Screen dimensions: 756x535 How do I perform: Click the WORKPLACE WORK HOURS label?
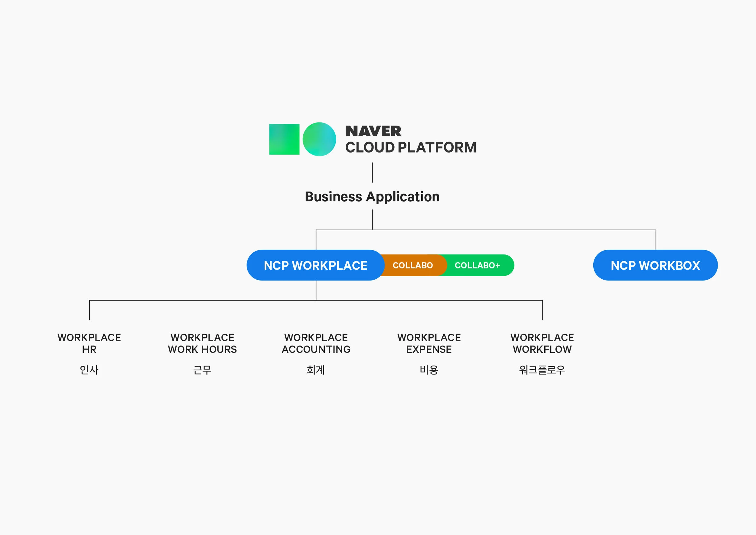point(203,343)
